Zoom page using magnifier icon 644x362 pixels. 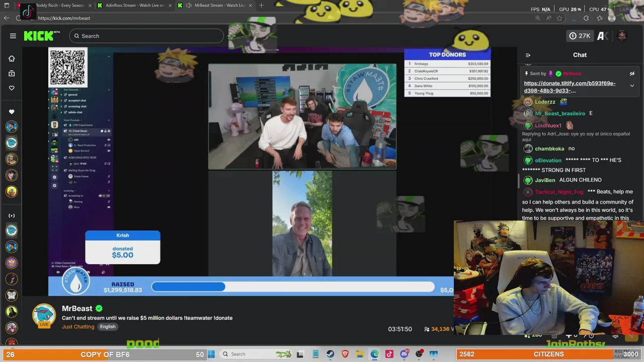click(538, 18)
